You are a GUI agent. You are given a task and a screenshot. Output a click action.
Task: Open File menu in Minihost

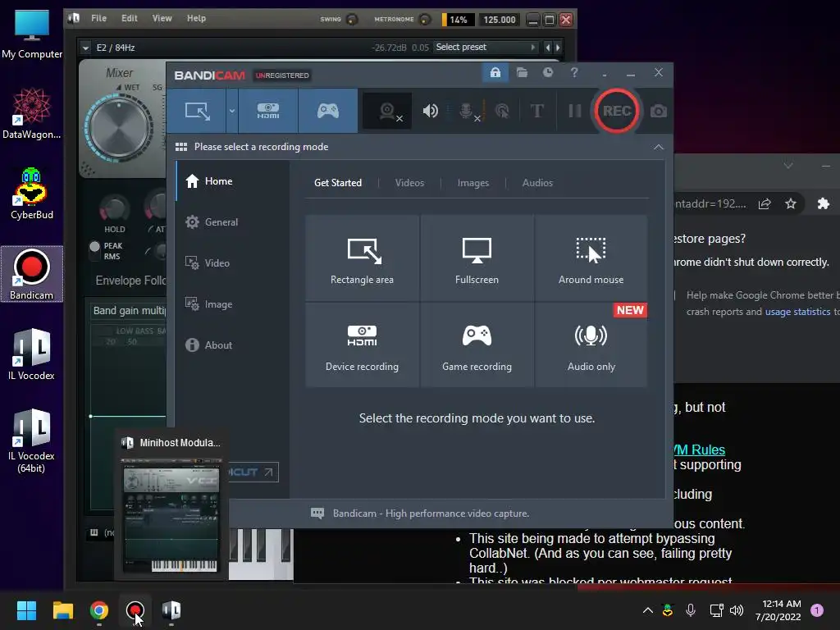(x=98, y=18)
